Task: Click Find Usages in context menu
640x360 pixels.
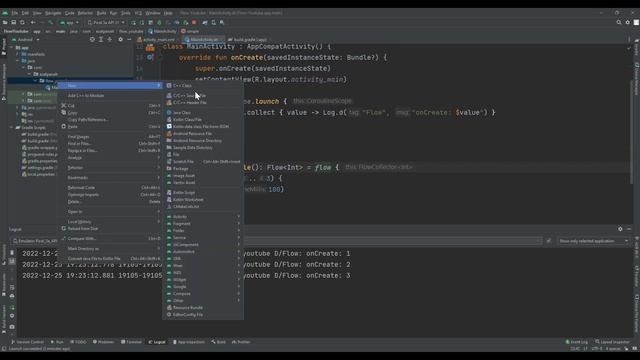Action: click(109, 137)
